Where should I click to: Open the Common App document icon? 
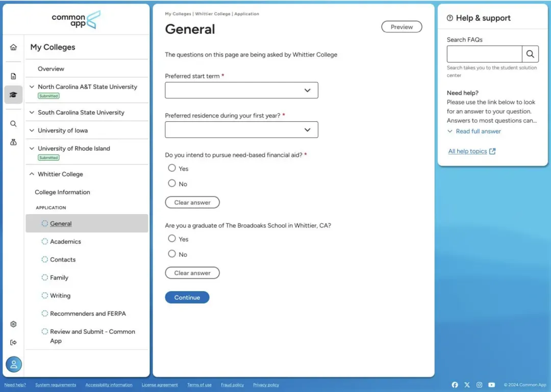[x=13, y=76]
